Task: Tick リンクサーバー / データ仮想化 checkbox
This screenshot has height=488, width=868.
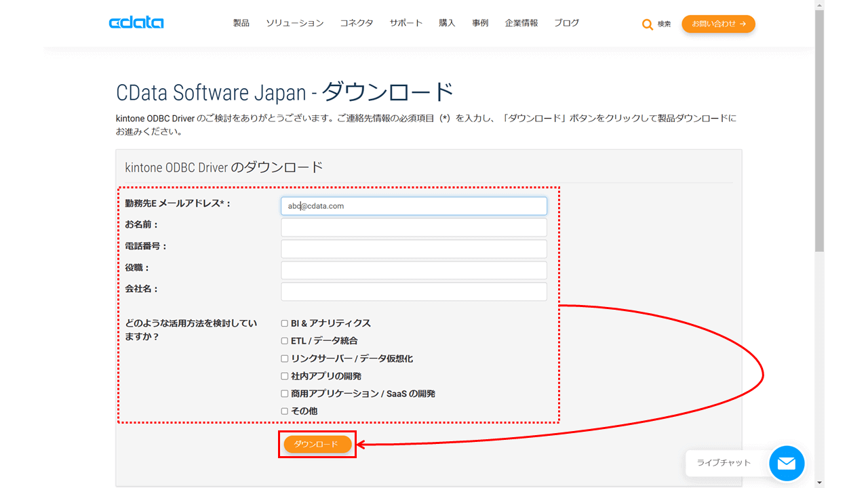Action: 285,359
